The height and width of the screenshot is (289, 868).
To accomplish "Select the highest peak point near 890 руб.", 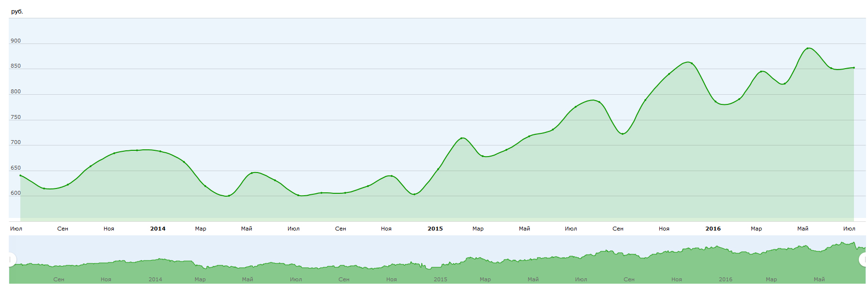I will [807, 48].
